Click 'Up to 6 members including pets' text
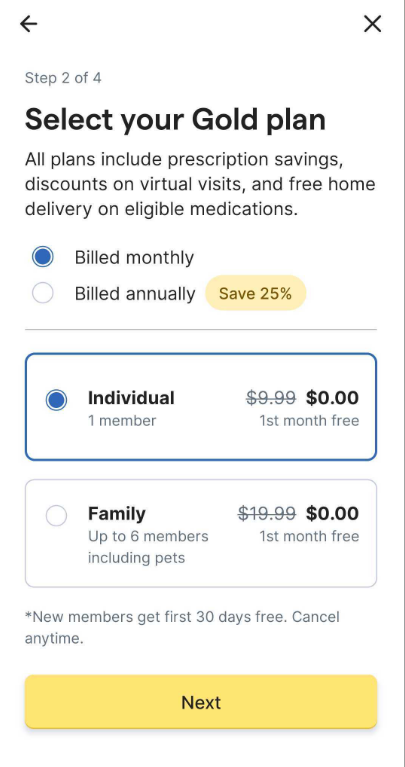Screen dimensions: 405x767 (148, 546)
